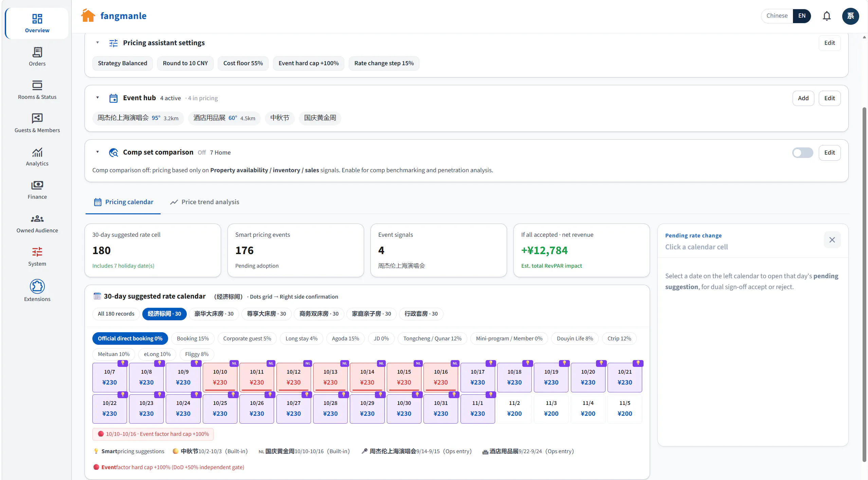Open the Owned Audience icon

37,219
